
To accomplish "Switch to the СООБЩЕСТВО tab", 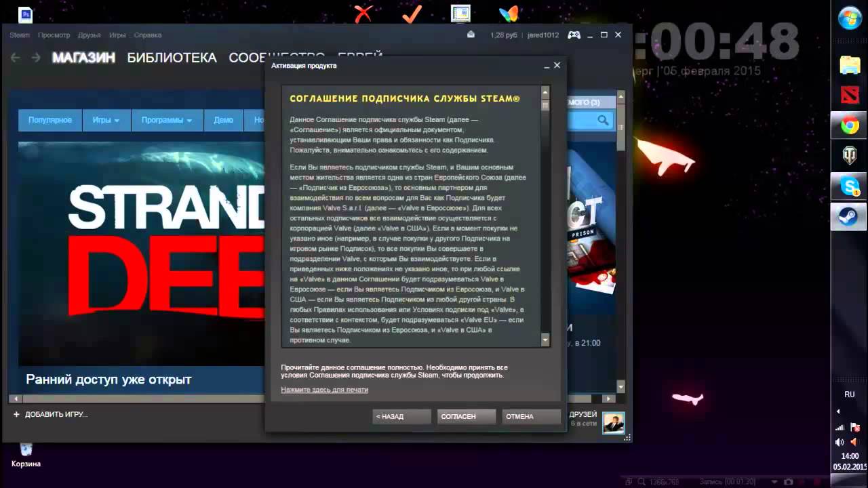I will tap(277, 58).
